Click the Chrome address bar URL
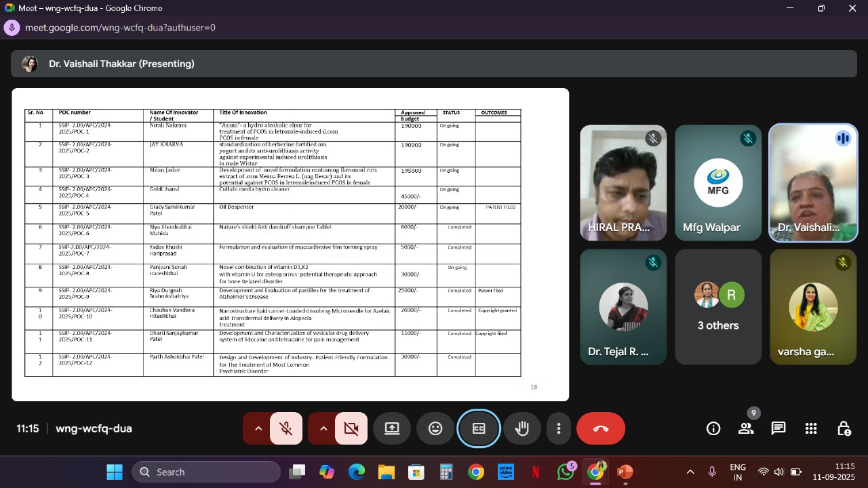Screen dimensions: 868x488 (x=121, y=28)
